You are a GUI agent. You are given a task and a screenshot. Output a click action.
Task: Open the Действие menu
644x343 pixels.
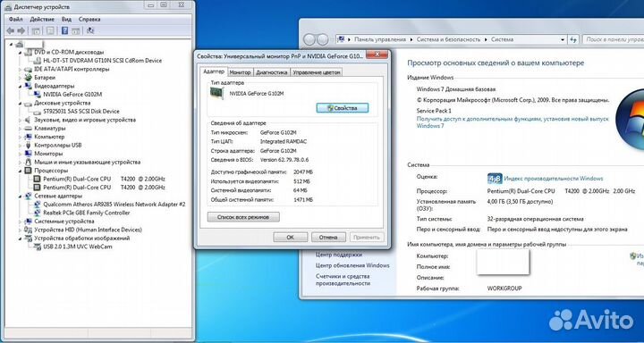click(x=42, y=20)
